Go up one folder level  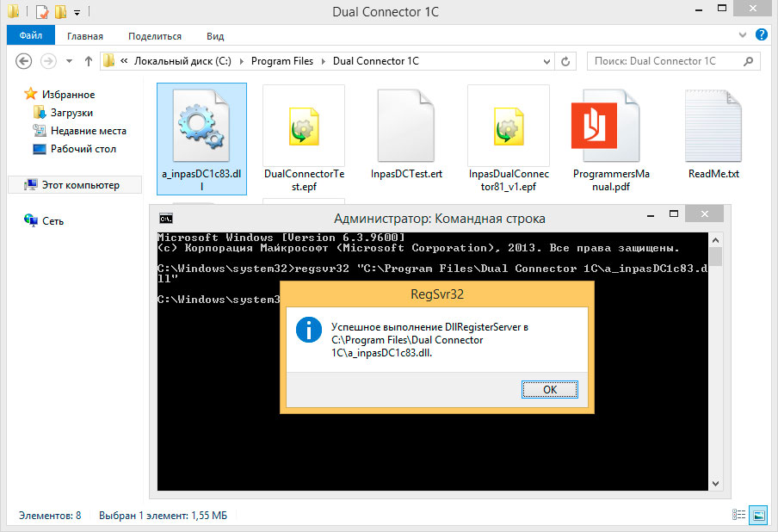(x=89, y=61)
